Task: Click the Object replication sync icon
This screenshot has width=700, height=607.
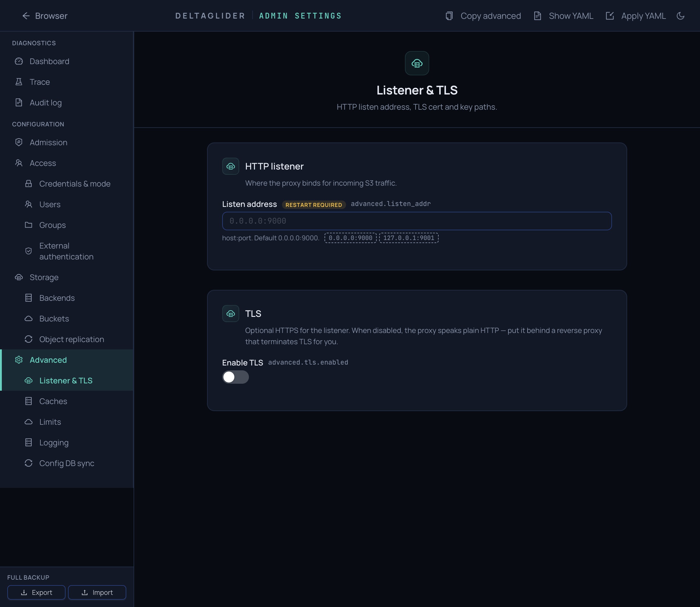Action: (29, 339)
